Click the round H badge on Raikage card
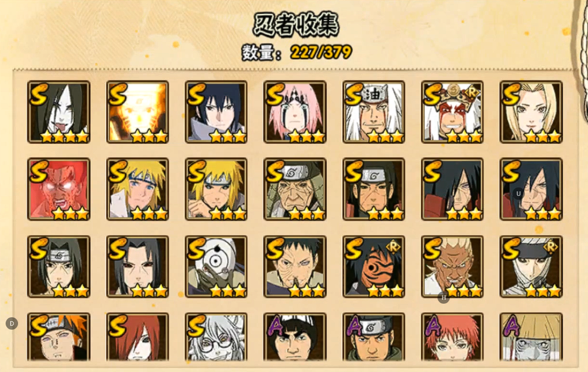 tap(444, 297)
